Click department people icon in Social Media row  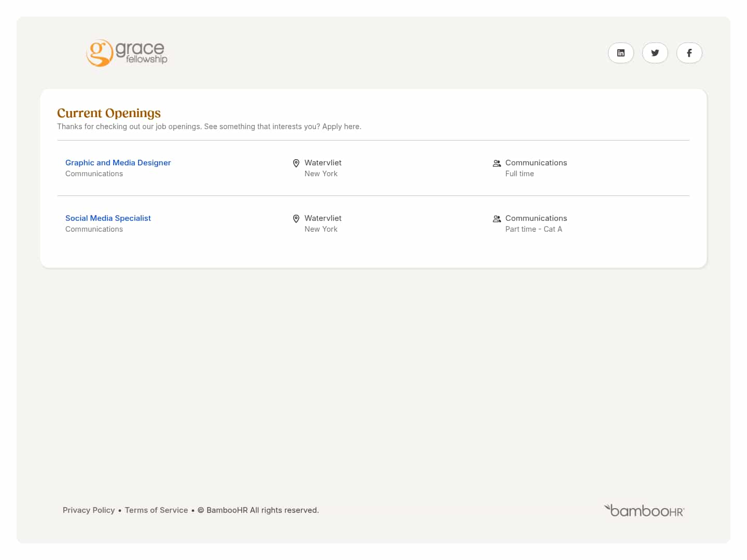point(496,219)
